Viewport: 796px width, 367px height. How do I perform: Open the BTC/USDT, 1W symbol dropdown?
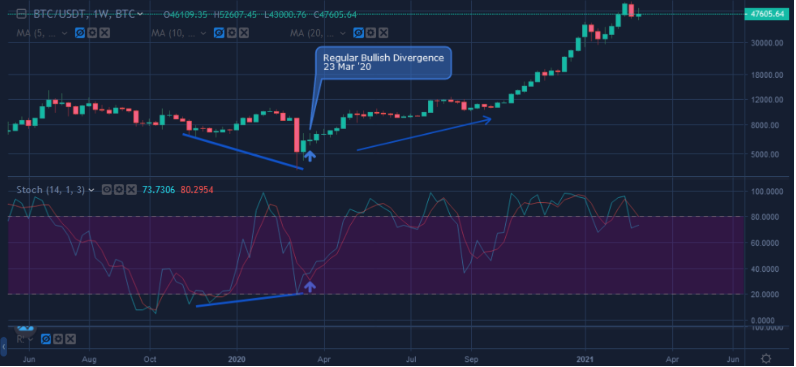click(140, 15)
